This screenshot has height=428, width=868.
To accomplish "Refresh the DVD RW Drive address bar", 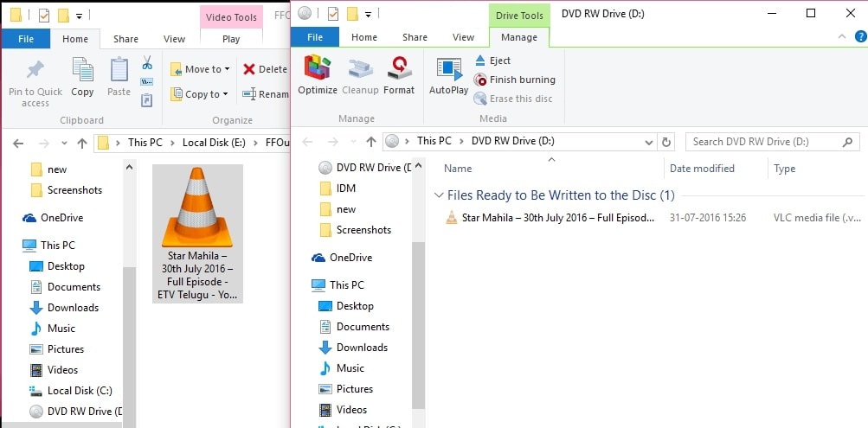I will pos(666,142).
